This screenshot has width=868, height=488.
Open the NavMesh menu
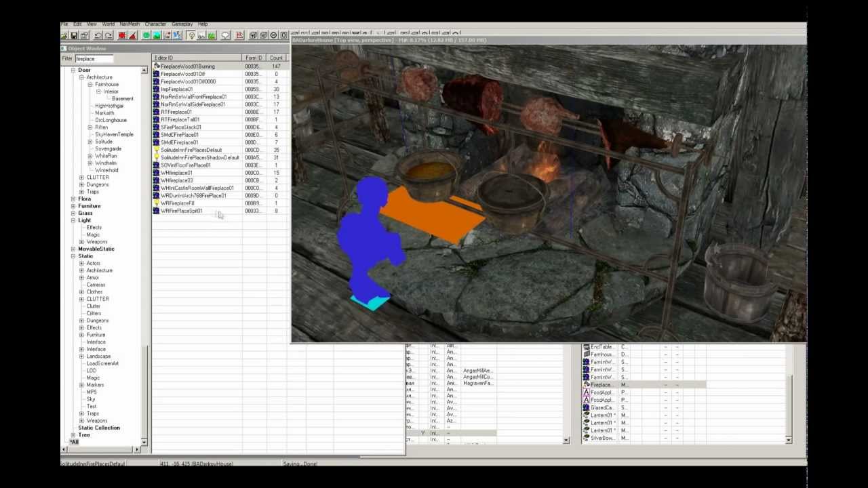130,24
